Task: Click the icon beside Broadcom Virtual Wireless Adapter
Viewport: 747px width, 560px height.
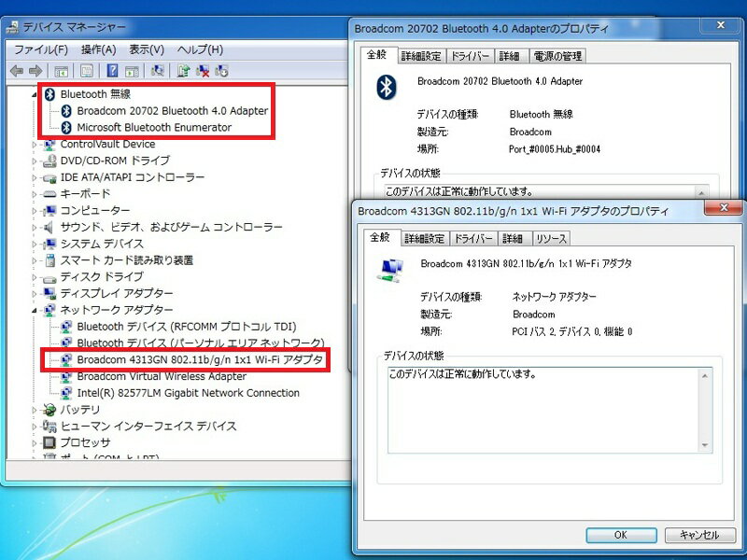Action: (66, 377)
